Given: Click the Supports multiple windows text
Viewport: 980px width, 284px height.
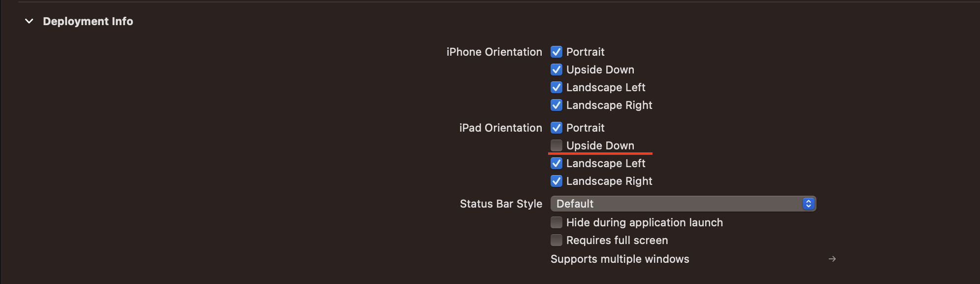Looking at the screenshot, I should tap(620, 259).
